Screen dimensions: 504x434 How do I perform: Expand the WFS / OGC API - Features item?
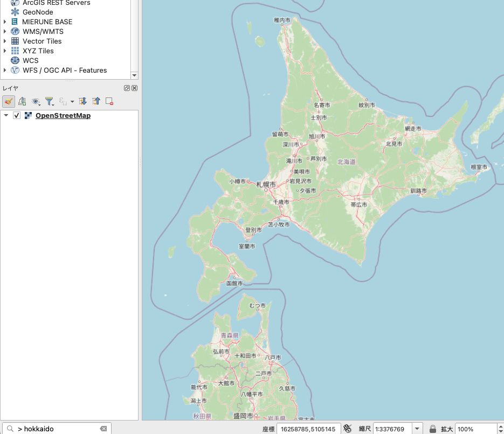coord(5,70)
